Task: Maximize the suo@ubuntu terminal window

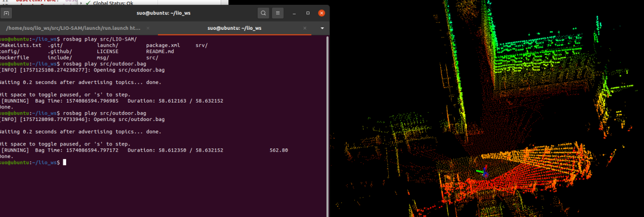Action: pyautogui.click(x=308, y=13)
